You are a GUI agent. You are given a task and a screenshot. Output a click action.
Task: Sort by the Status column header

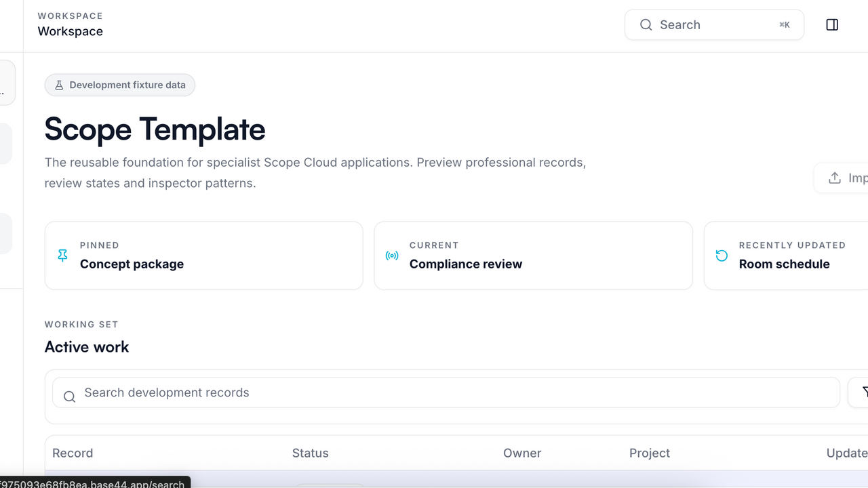tap(310, 453)
